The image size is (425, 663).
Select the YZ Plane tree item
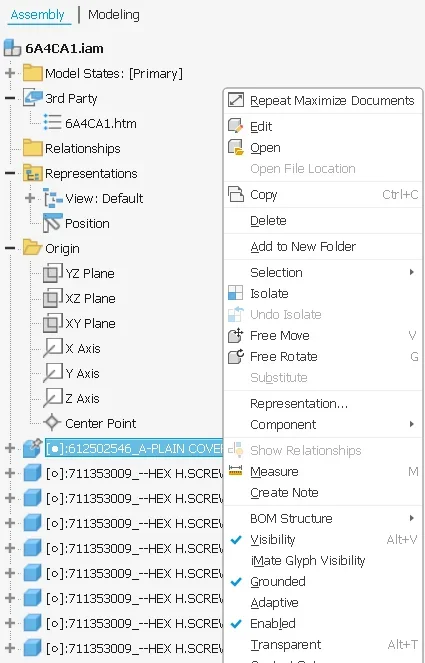pyautogui.click(x=79, y=273)
